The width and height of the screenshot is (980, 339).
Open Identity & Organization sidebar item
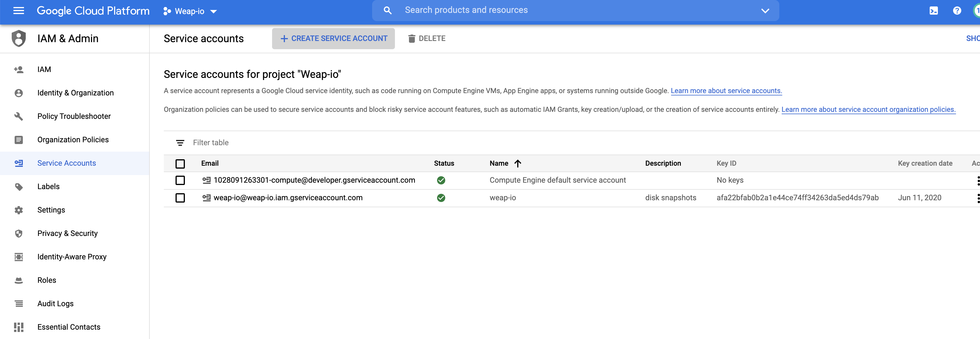click(x=75, y=93)
